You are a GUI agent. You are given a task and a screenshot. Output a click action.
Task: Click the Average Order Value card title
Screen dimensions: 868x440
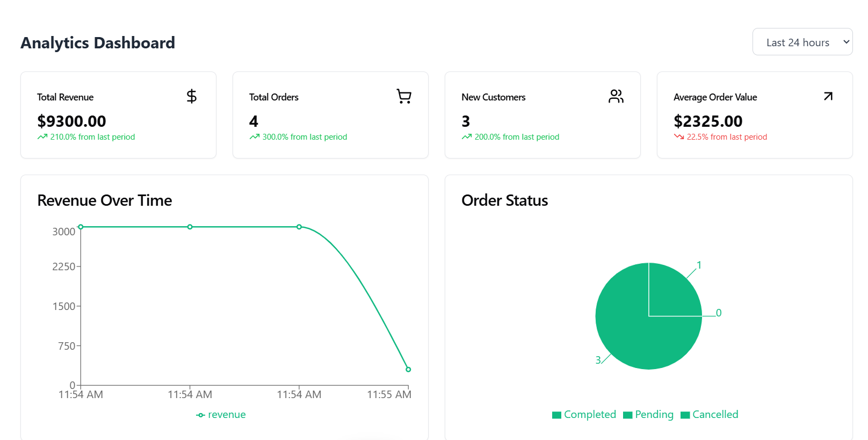(715, 97)
